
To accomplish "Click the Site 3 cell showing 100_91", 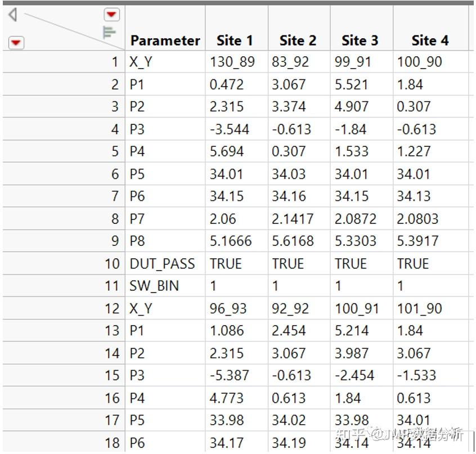I will [357, 308].
